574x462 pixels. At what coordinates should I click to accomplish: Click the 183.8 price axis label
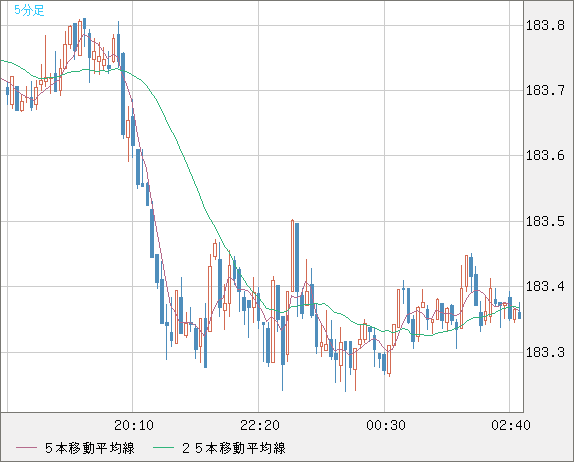545,25
